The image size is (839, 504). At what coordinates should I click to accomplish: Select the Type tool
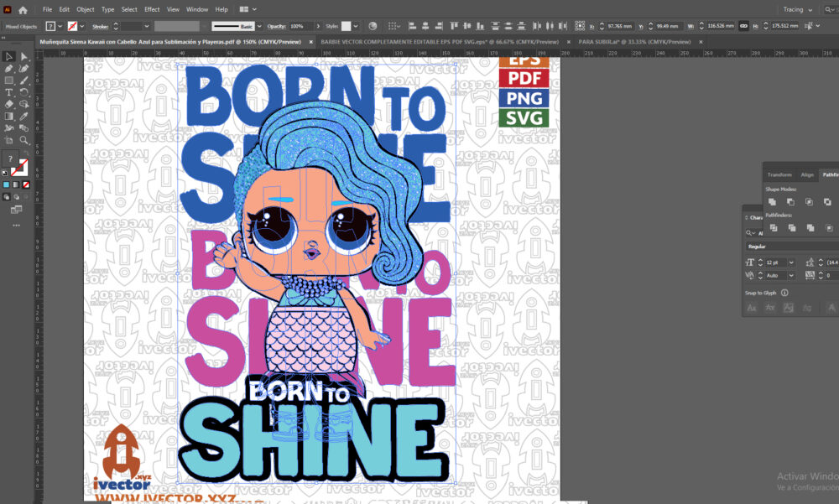(8, 92)
